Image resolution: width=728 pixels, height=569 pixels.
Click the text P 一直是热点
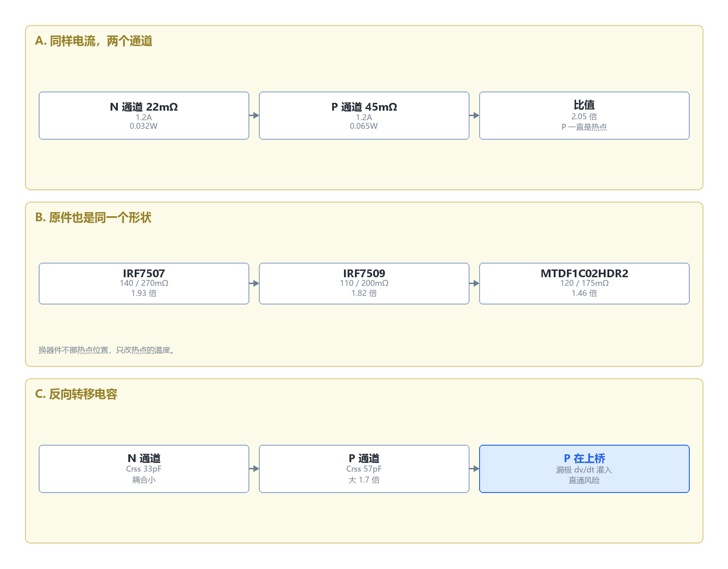[x=584, y=127]
